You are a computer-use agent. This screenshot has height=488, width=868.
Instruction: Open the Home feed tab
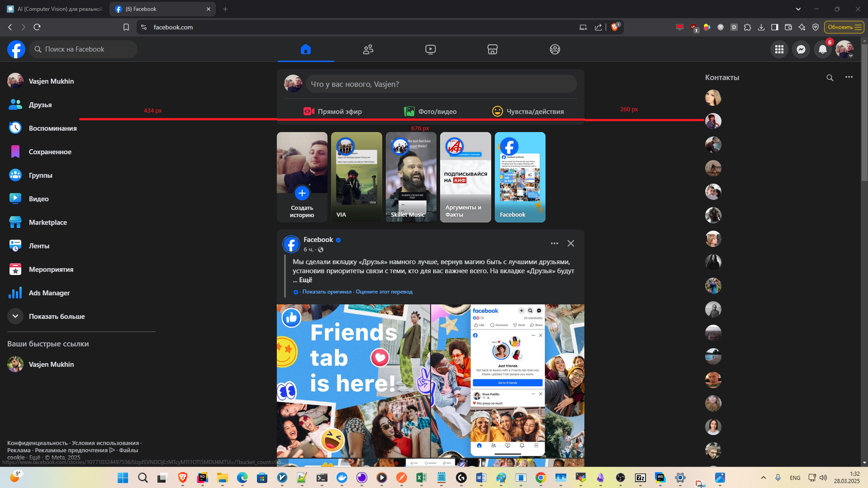306,49
